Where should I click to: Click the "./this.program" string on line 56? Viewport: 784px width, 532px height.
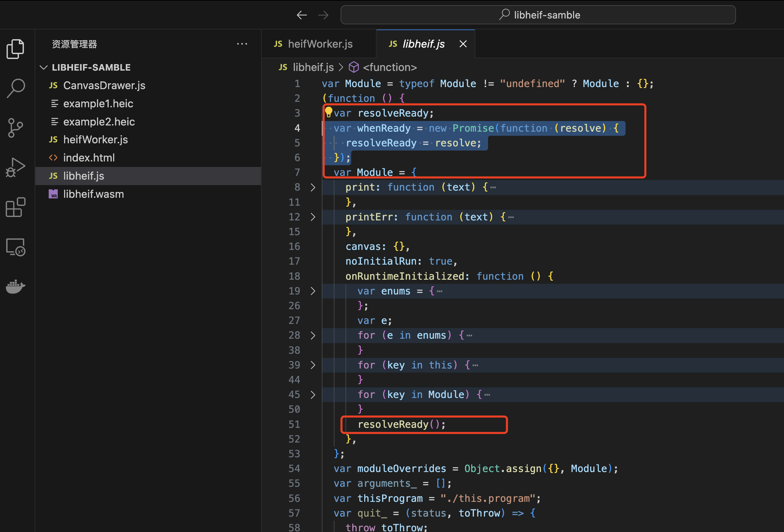coord(488,498)
